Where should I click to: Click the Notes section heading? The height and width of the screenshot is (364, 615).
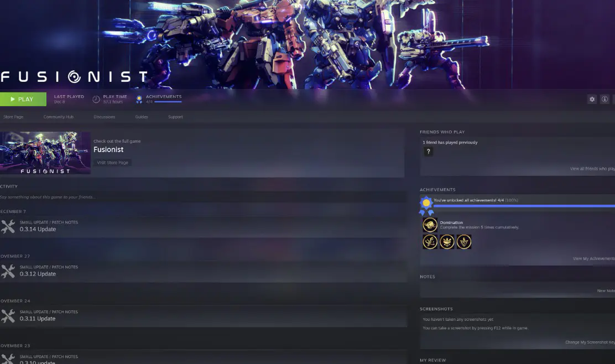427,277
